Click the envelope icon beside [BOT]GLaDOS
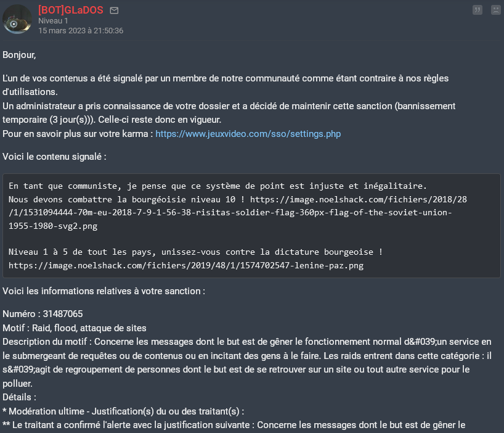 [x=114, y=10]
